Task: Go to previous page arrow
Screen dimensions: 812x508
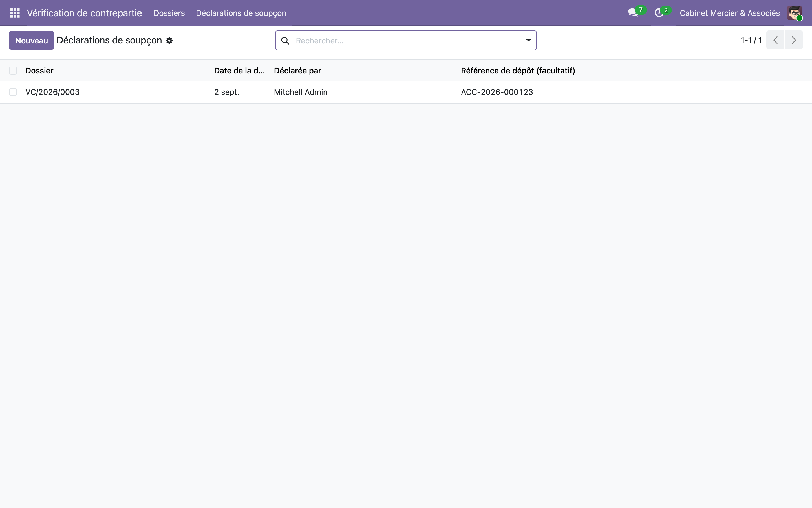Action: coord(775,40)
